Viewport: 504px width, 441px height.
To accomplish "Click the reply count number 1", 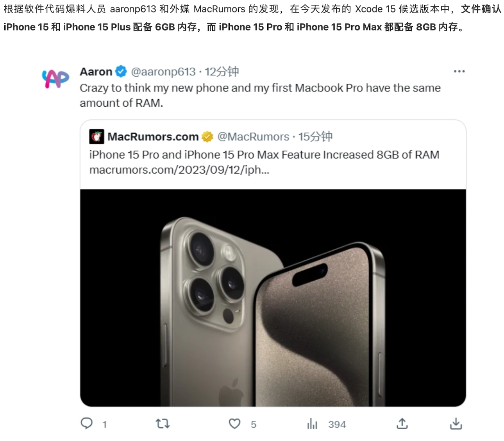I will point(104,424).
